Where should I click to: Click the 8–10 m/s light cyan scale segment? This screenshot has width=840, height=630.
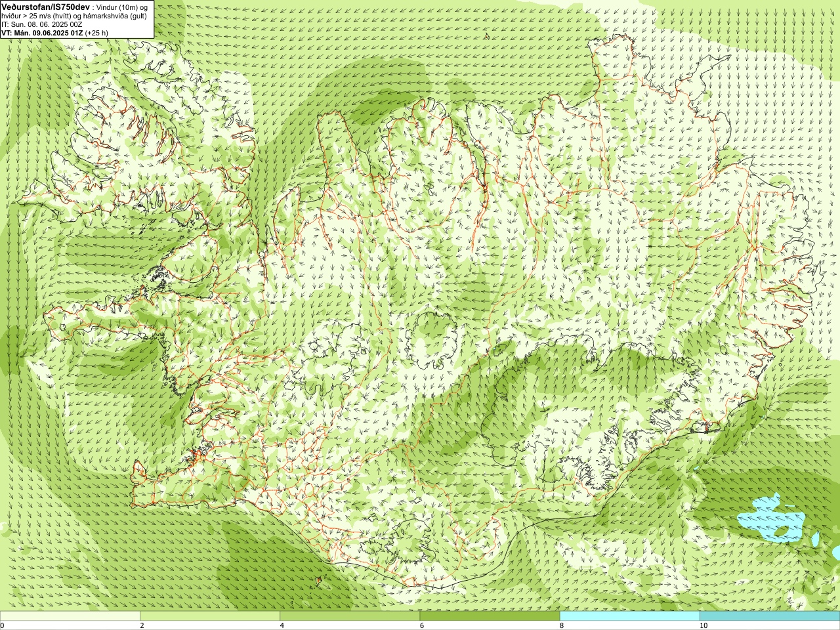click(x=630, y=616)
